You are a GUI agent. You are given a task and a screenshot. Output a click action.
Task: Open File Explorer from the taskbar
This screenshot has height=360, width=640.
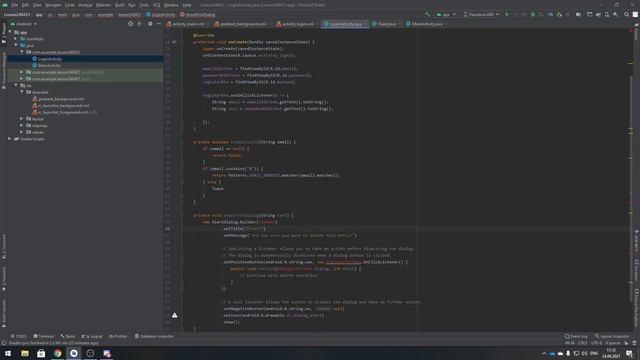tap(24, 353)
